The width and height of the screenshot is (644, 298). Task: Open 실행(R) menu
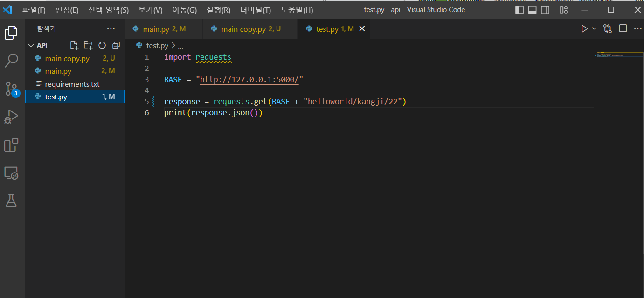click(x=218, y=10)
